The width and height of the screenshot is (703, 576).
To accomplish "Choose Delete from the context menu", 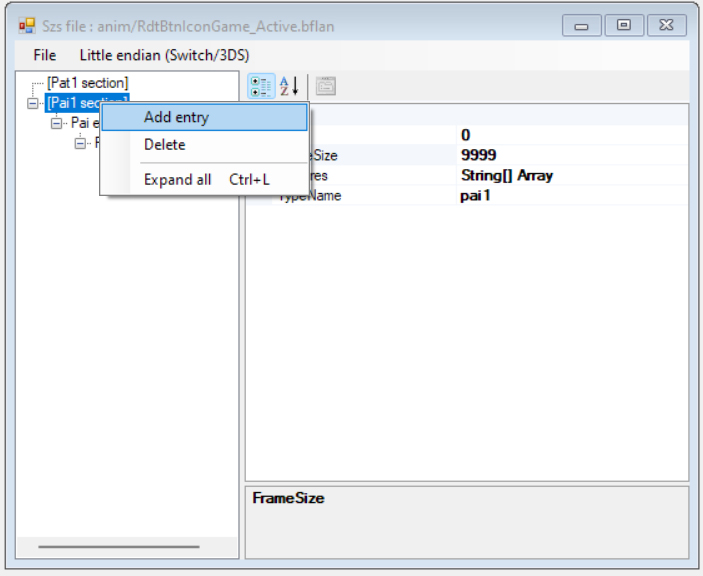I will point(204,145).
